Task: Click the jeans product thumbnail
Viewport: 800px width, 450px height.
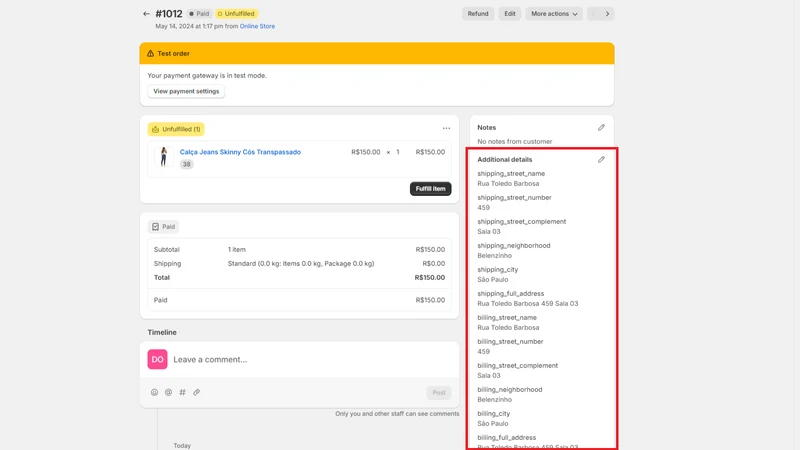Action: point(164,157)
